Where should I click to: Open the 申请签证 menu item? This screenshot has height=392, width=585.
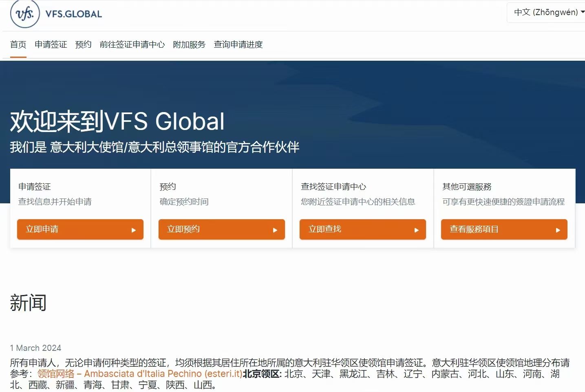coord(51,44)
